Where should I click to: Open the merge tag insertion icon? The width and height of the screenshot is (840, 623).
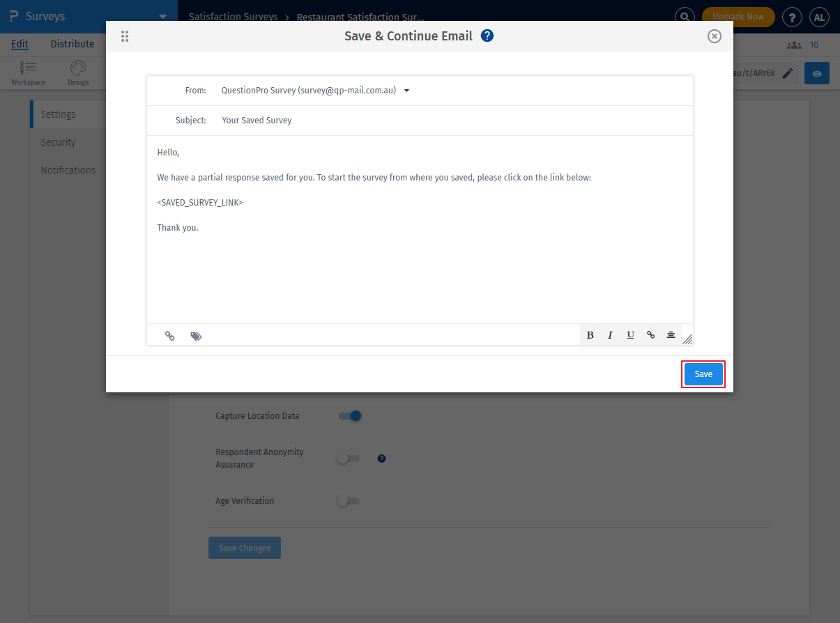tap(196, 335)
